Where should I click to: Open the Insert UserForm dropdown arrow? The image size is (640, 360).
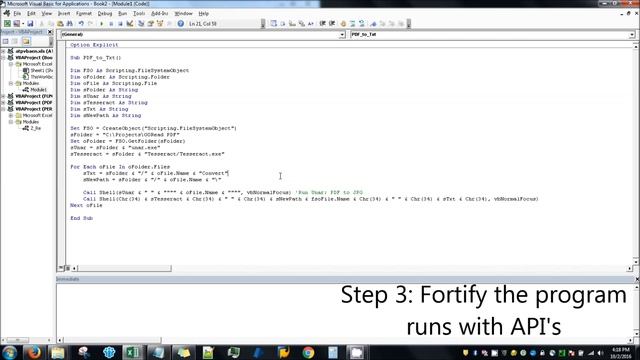click(x=23, y=24)
